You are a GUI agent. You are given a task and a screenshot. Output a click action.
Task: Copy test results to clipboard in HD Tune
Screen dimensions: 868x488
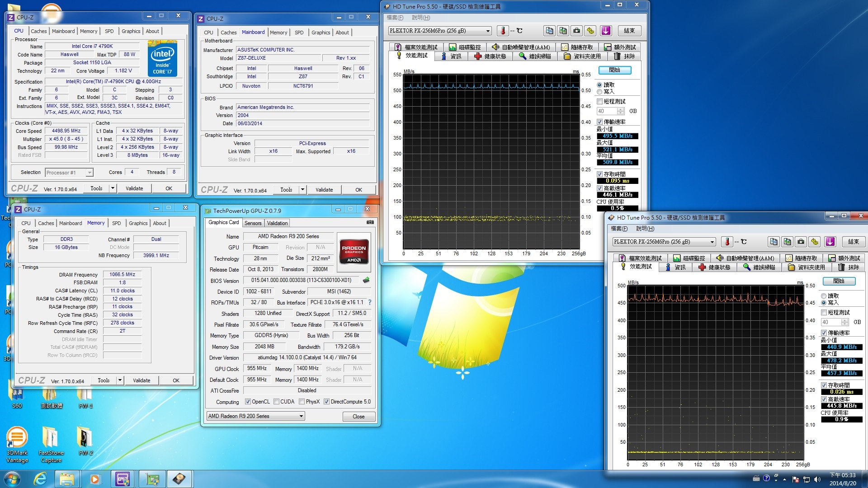tap(549, 30)
